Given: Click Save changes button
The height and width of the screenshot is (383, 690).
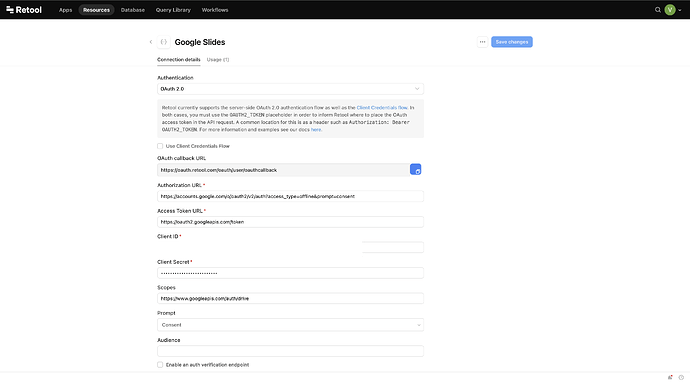Looking at the screenshot, I should 512,42.
